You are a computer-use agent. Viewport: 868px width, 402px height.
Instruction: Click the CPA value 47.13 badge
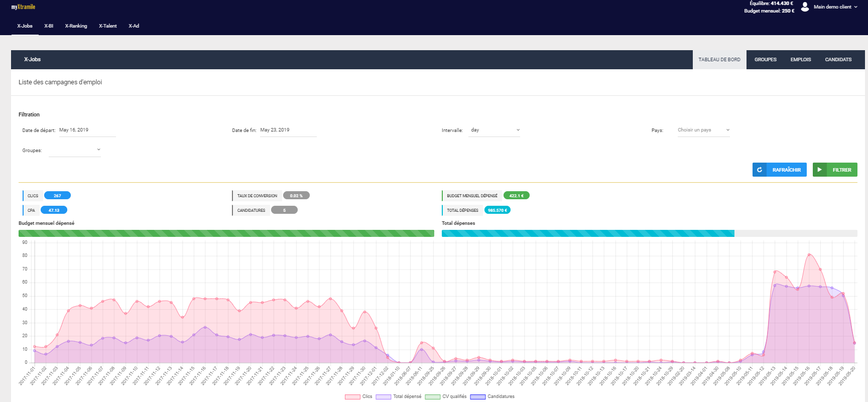54,210
